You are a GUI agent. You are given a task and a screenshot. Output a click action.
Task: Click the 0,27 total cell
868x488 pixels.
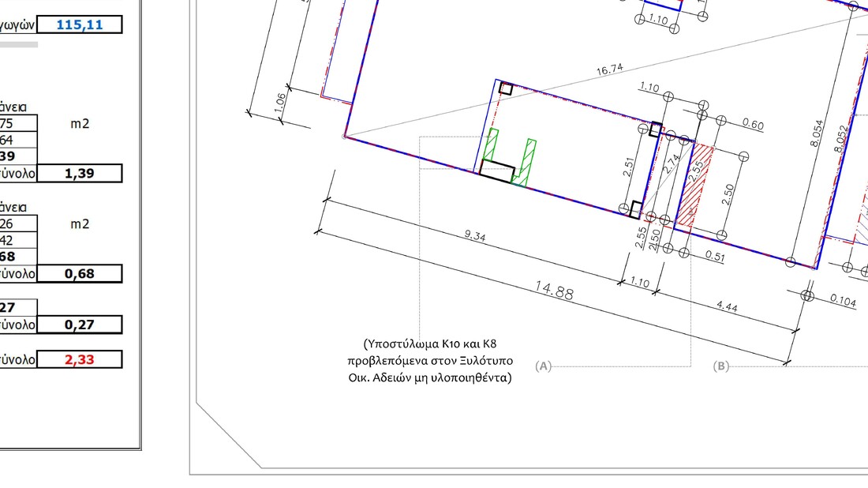pyautogui.click(x=80, y=325)
